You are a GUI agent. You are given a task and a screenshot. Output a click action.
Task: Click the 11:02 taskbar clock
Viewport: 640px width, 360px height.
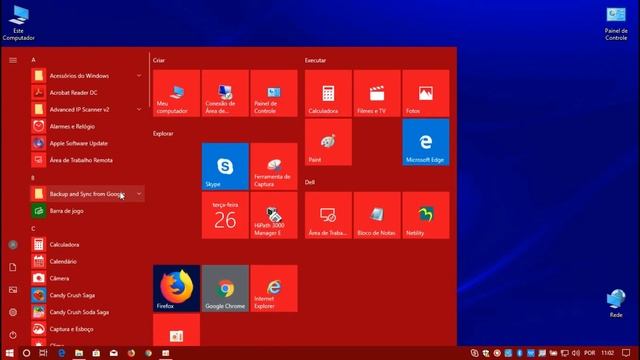(x=608, y=353)
